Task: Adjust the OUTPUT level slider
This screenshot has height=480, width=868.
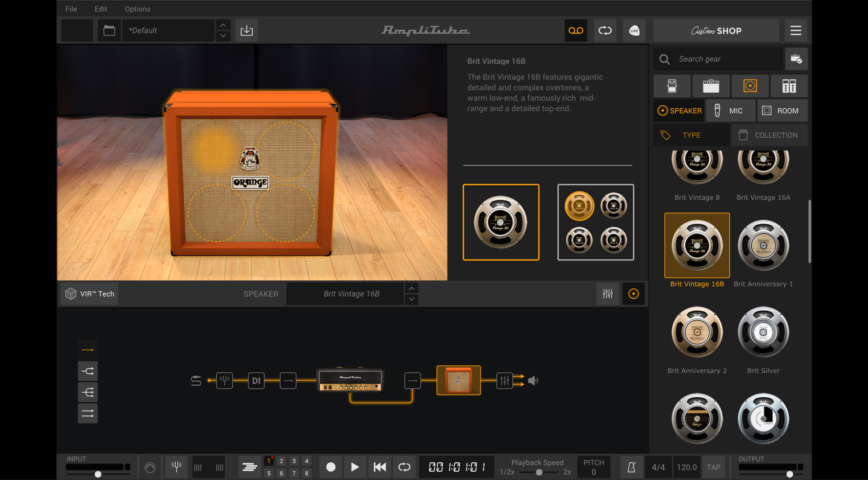Action: pyautogui.click(x=790, y=474)
